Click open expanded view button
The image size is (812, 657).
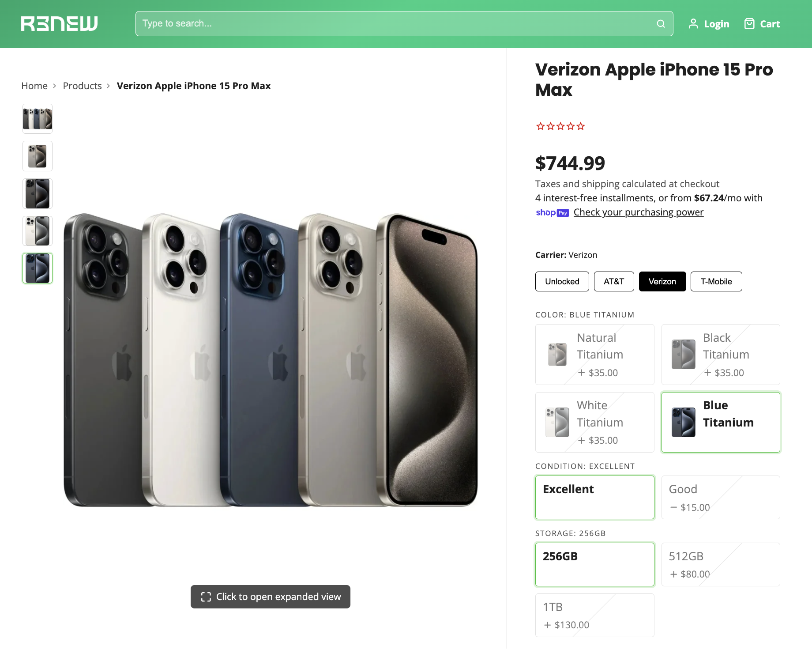click(270, 597)
